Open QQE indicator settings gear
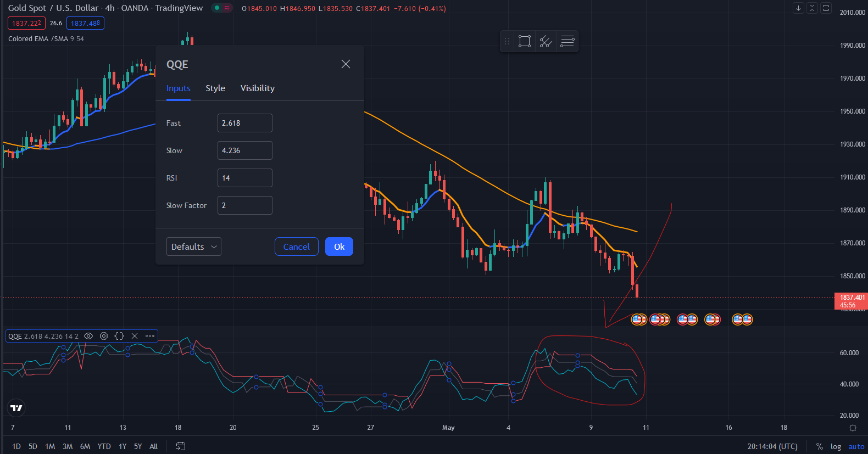Screen dimensions: 868x454 point(104,336)
